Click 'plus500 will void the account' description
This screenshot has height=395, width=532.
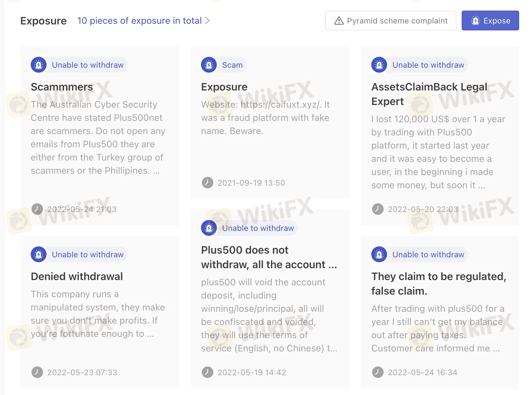coord(269,315)
